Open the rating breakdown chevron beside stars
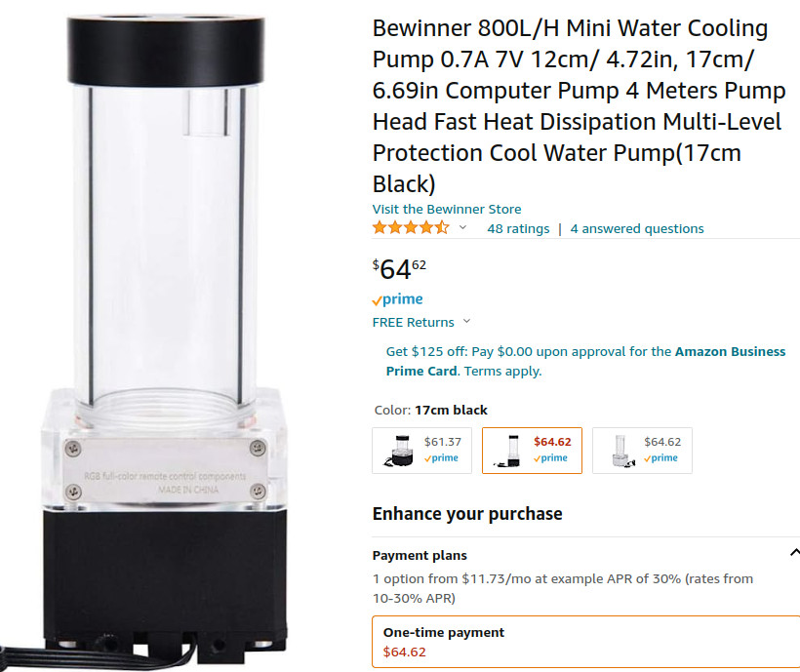The width and height of the screenshot is (800, 672). [462, 227]
